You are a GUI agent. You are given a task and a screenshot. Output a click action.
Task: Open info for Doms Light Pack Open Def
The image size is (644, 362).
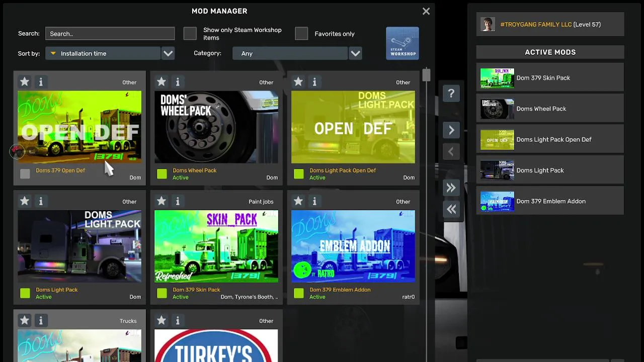pos(314,81)
